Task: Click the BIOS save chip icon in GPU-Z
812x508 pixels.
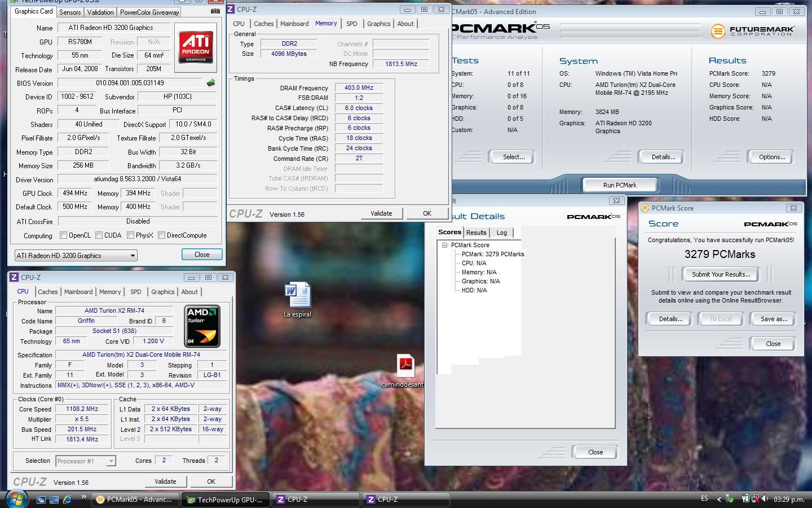Action: [x=211, y=83]
